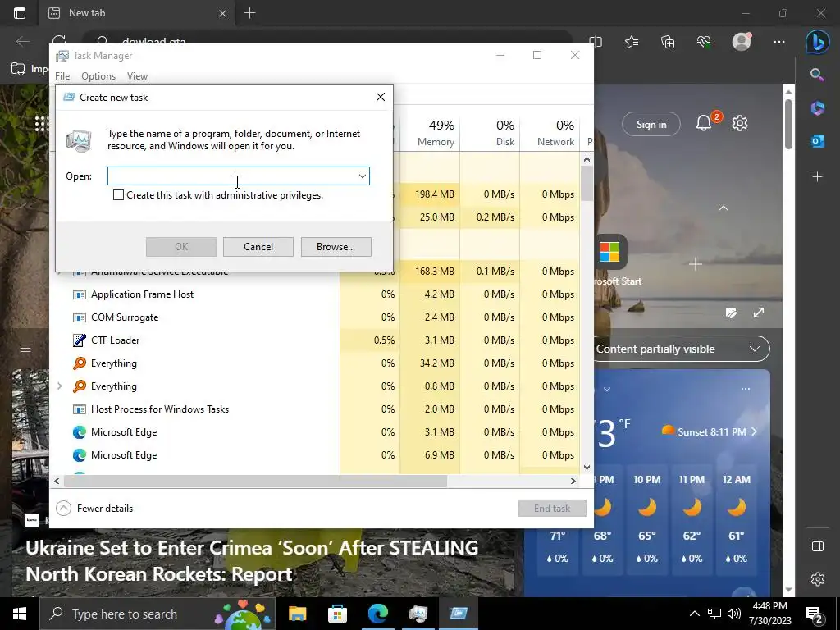The image size is (840, 630).
Task: Open the dropdown arrow in the Open field
Action: pyautogui.click(x=362, y=176)
